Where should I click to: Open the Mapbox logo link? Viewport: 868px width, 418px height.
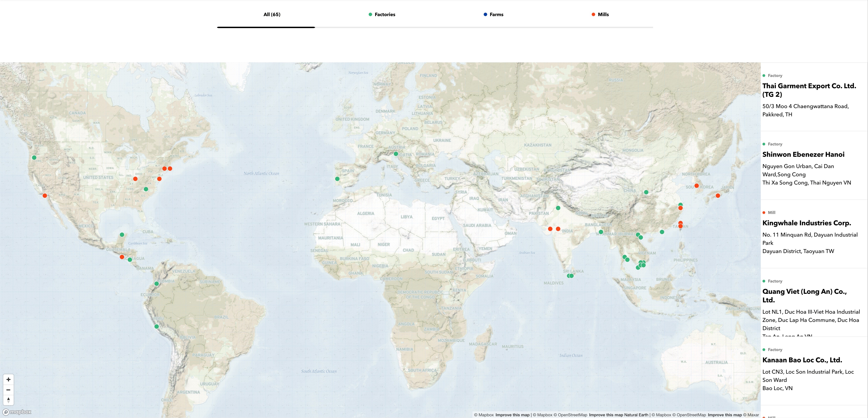pyautogui.click(x=17, y=412)
